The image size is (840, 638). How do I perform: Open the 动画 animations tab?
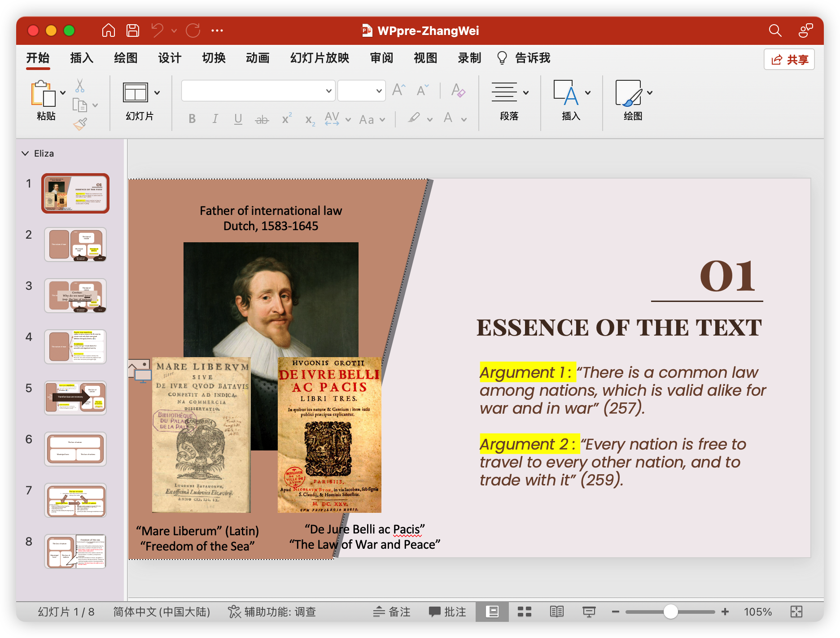point(258,58)
